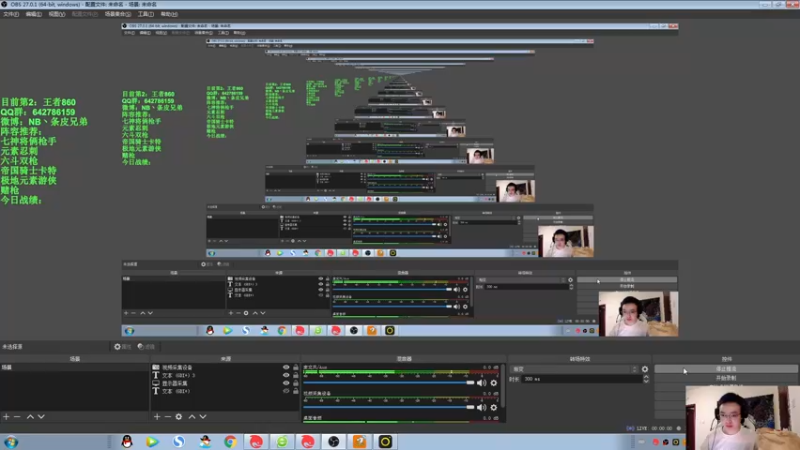
Task: Adjust the 视频采集设备 mixer volume slider
Action: click(388, 407)
